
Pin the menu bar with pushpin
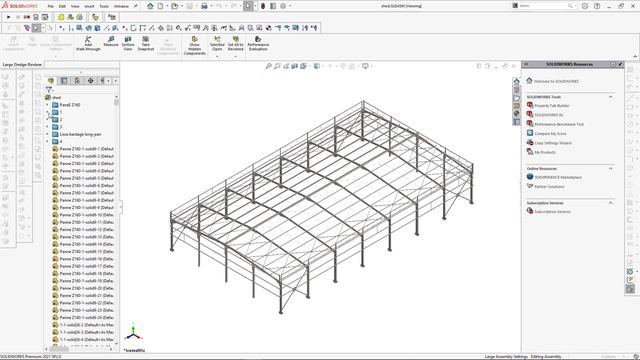(136, 6)
